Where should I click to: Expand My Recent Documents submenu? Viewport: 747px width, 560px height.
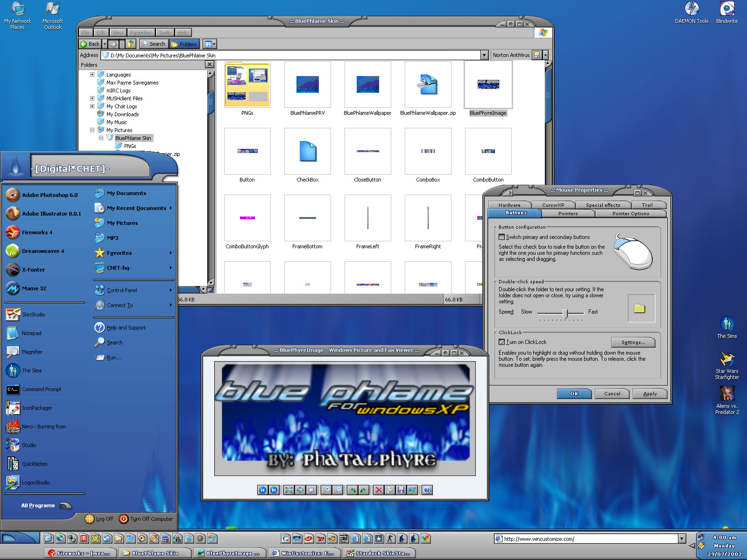tap(134, 208)
